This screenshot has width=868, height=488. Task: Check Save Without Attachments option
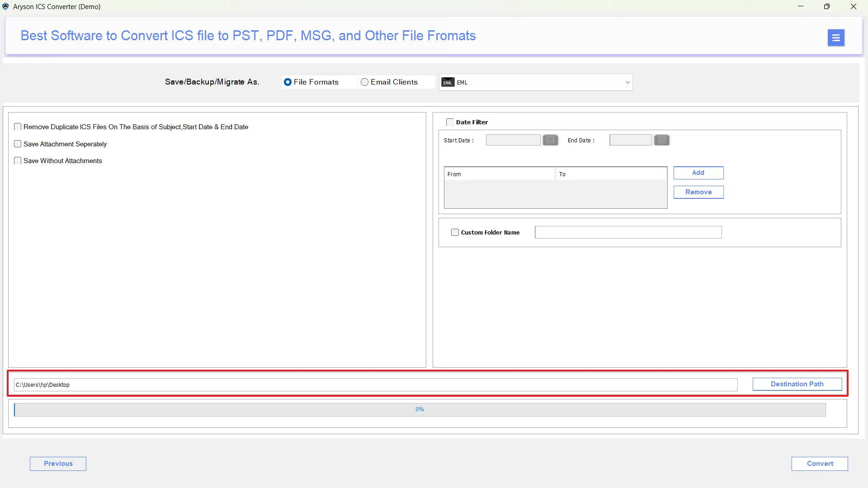pyautogui.click(x=18, y=160)
